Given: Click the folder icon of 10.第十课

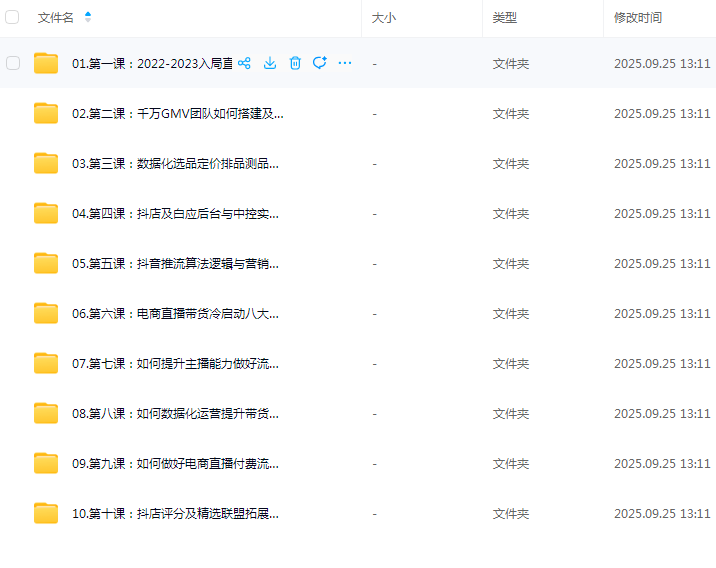Looking at the screenshot, I should click(x=46, y=513).
